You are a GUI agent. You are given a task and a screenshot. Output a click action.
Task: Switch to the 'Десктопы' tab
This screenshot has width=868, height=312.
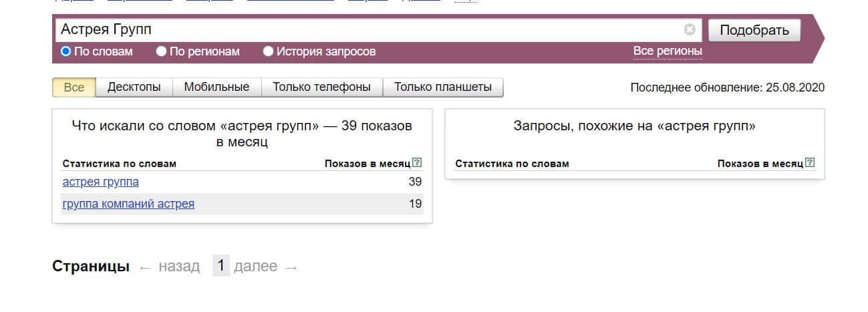tap(134, 88)
